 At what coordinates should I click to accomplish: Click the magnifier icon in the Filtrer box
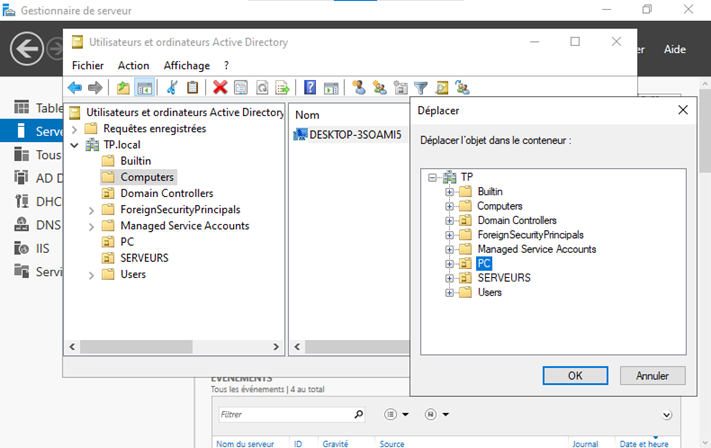(358, 414)
